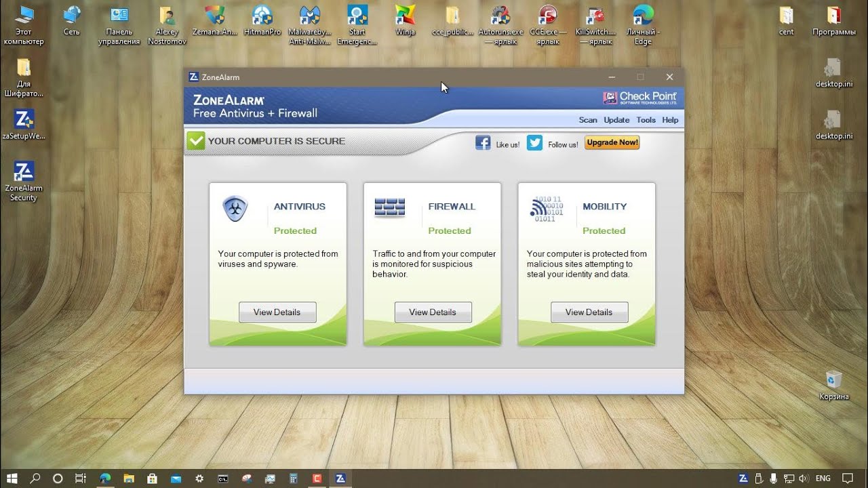The image size is (868, 488).
Task: Select the Этот компьютер desktop icon
Action: [24, 26]
